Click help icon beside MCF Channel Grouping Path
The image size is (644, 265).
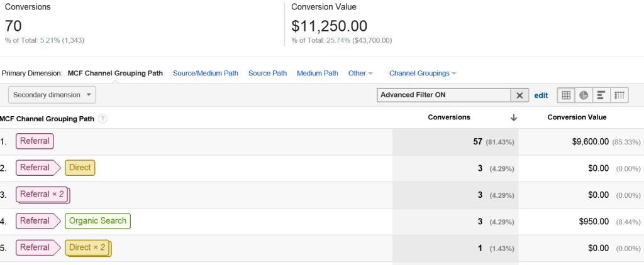[103, 119]
